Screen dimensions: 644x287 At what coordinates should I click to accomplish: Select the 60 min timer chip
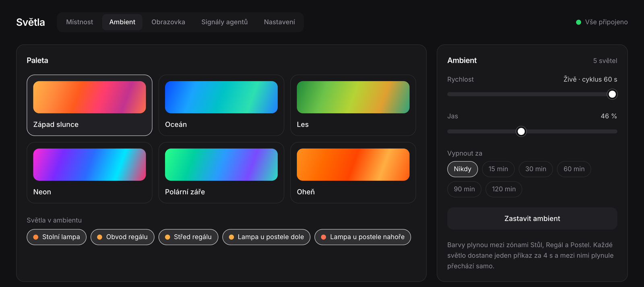coord(574,169)
